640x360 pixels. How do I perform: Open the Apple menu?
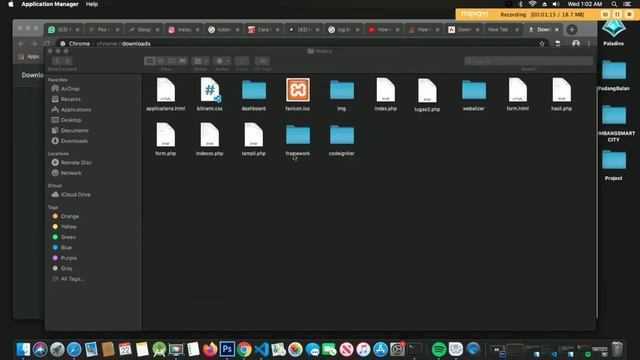(x=11, y=4)
